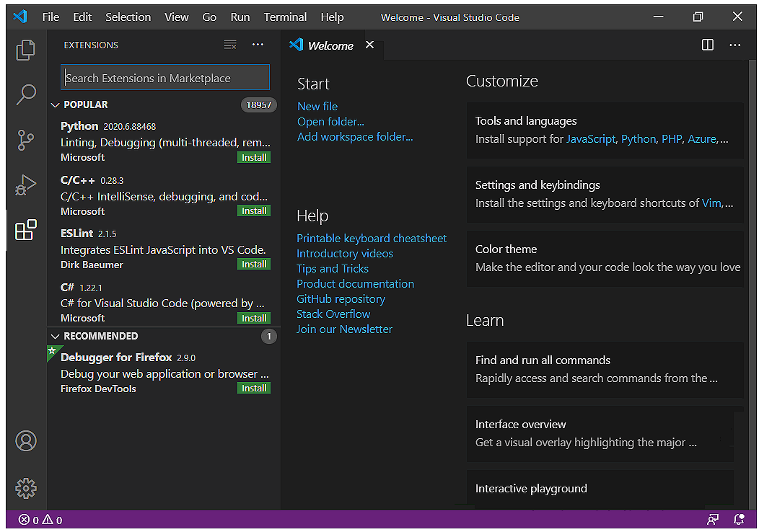759x532 pixels.
Task: Open the Edit menu
Action: pyautogui.click(x=82, y=17)
